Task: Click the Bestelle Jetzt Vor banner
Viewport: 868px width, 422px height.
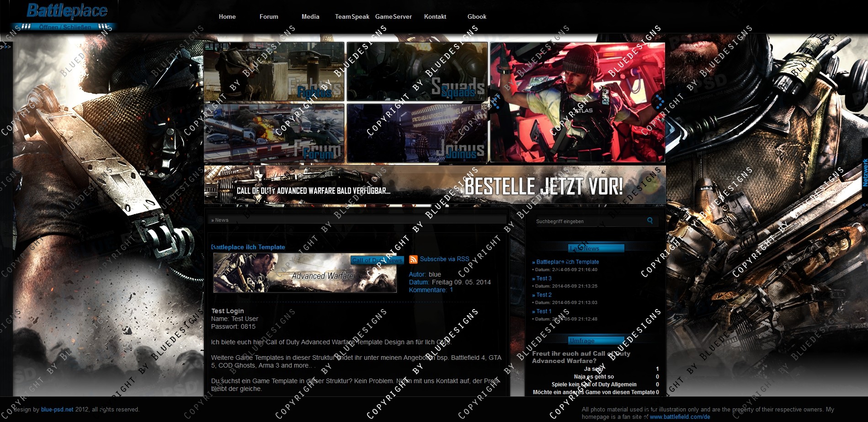Action: (x=435, y=185)
